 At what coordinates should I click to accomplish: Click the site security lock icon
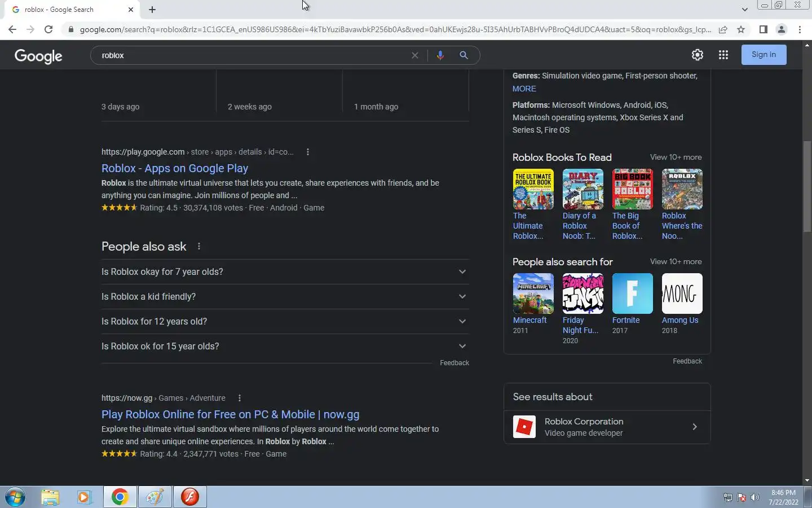70,29
